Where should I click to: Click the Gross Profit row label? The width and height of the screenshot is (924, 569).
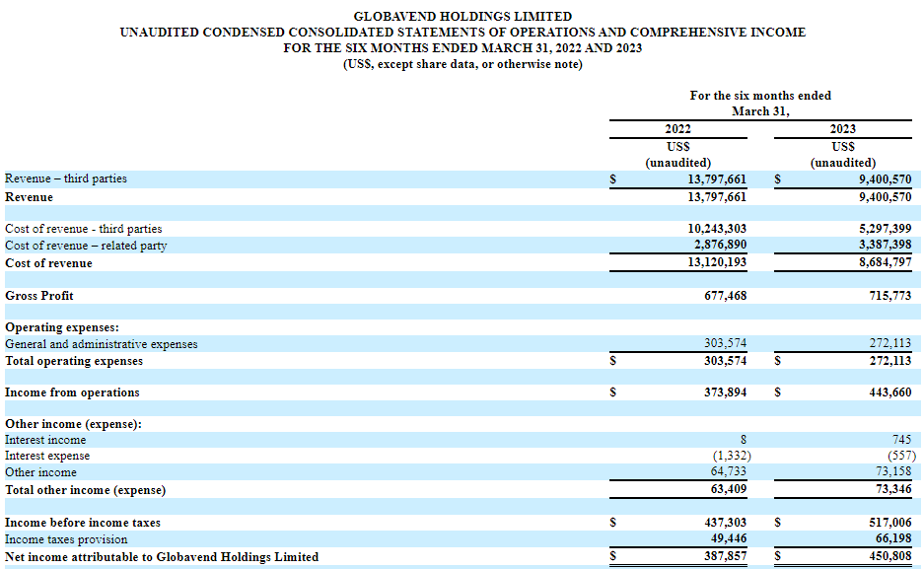[x=39, y=296]
